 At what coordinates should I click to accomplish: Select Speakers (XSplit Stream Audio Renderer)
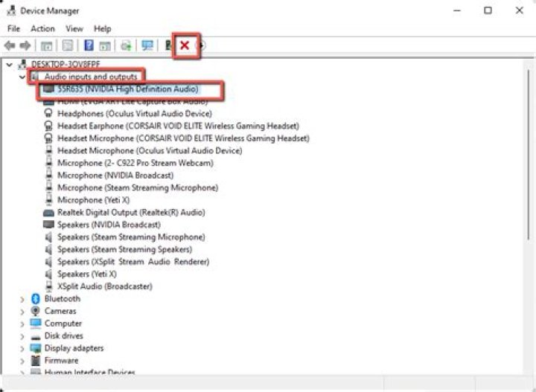pos(133,262)
